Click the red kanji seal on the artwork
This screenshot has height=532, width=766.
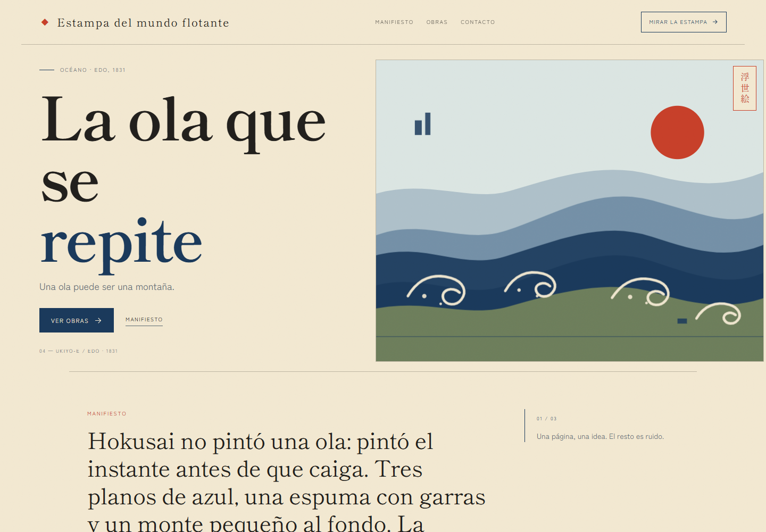[x=745, y=88]
